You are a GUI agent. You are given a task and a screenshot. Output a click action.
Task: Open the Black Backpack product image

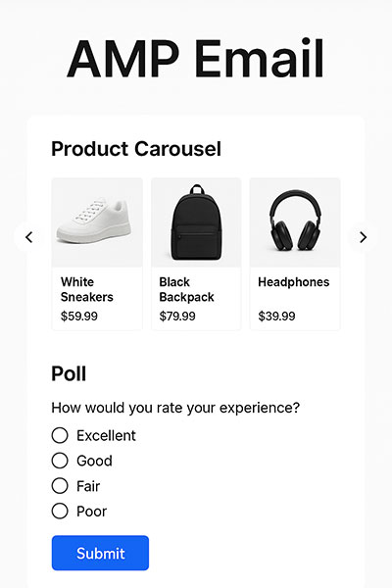pos(196,222)
